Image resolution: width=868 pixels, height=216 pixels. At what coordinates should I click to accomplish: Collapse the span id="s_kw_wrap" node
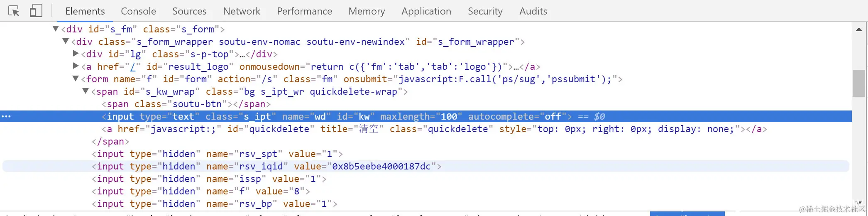pos(86,91)
